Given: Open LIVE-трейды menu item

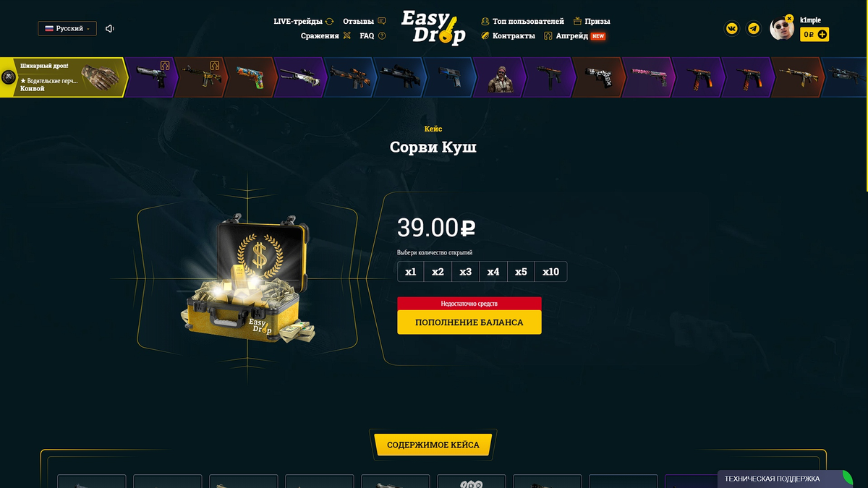Looking at the screenshot, I should [x=304, y=22].
